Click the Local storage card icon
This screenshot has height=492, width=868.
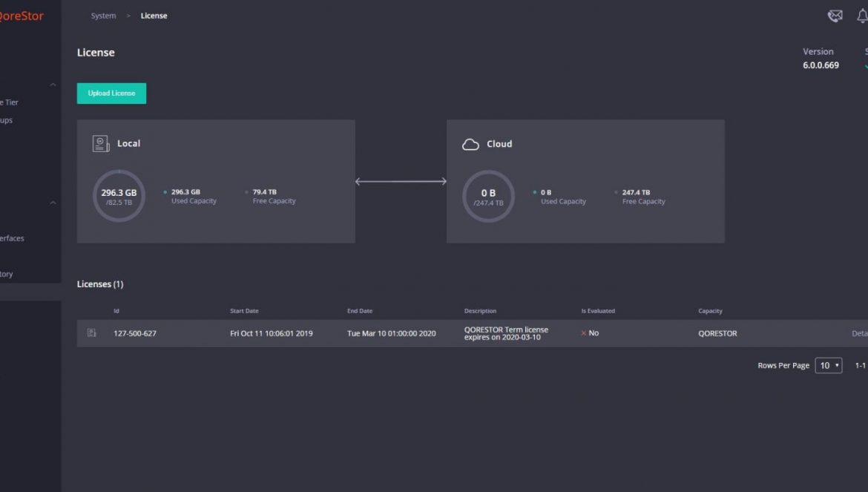[101, 144]
